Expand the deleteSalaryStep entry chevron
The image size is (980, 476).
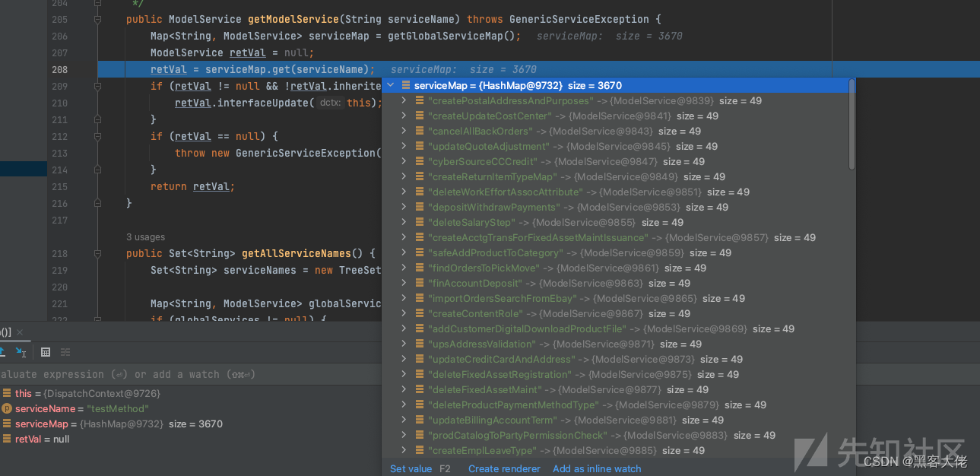pos(404,222)
